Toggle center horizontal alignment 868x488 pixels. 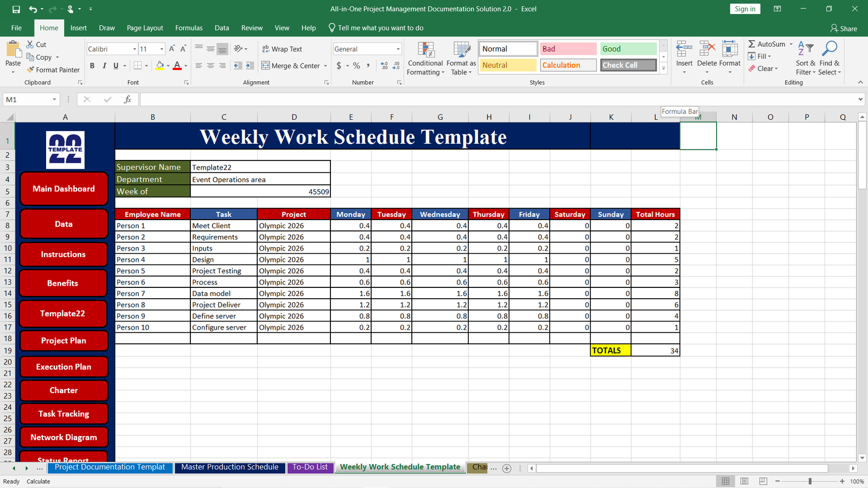click(x=210, y=66)
